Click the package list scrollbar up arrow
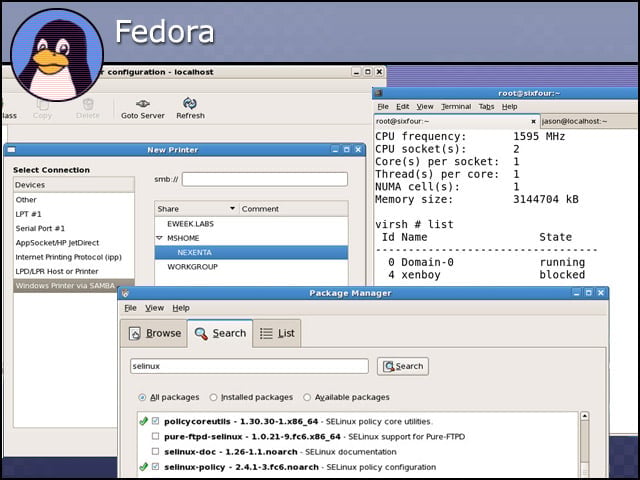 584,416
